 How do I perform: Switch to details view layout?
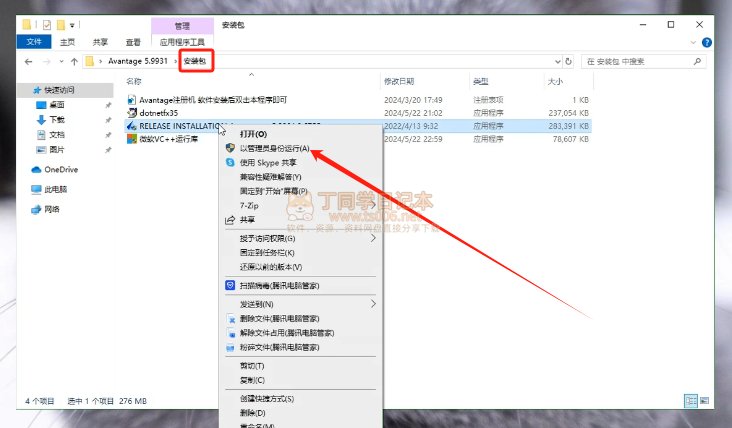click(x=690, y=400)
